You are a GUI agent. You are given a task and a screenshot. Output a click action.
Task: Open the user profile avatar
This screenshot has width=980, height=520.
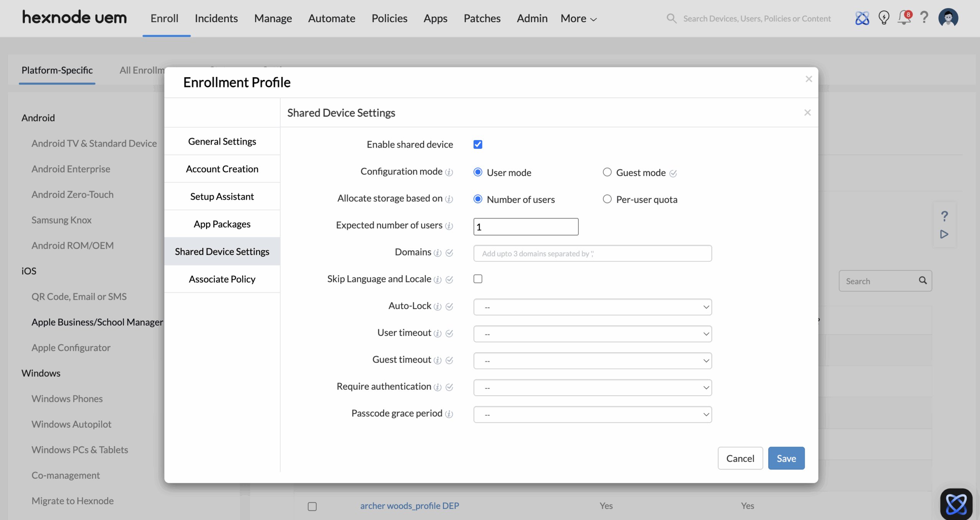948,18
